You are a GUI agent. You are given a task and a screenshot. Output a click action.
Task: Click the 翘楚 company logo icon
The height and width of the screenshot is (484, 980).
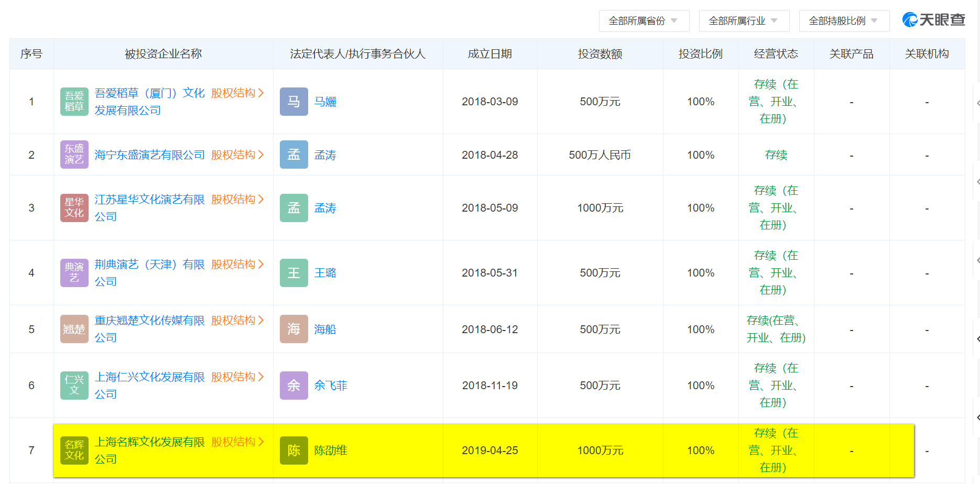[74, 329]
